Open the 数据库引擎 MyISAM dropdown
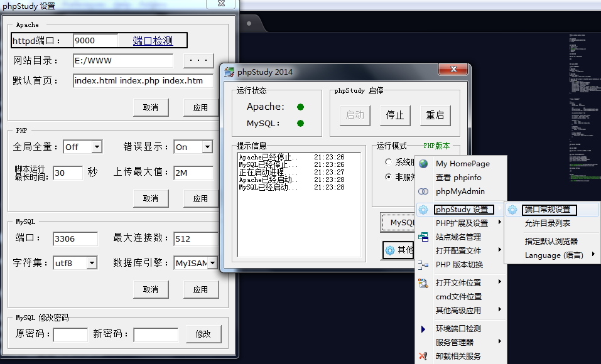This screenshot has height=364, width=601. pos(212,263)
